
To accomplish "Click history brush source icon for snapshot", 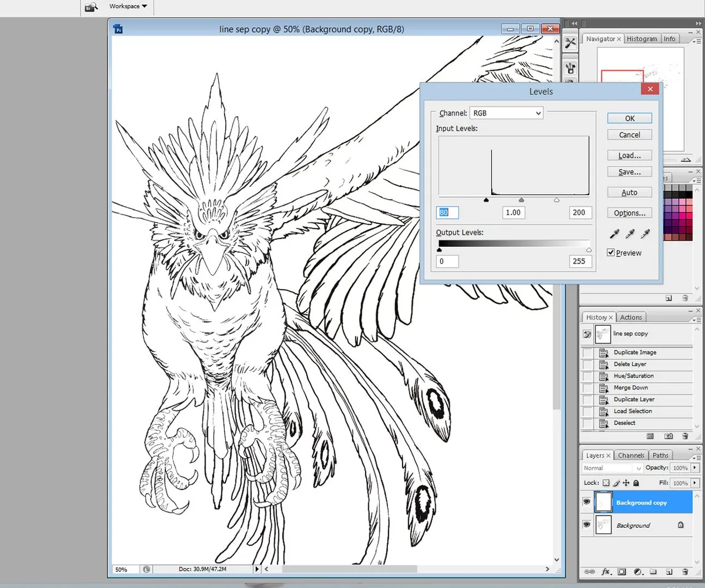I will click(x=587, y=334).
